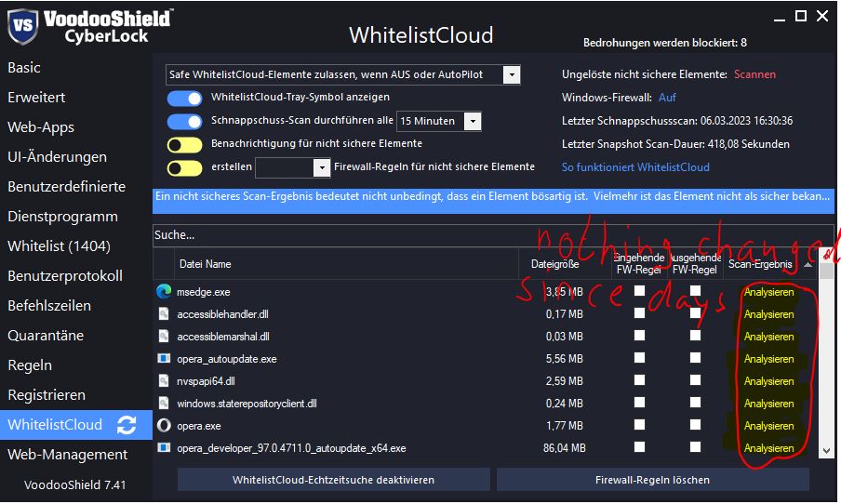Open the Dienstprogramm tab
The height and width of the screenshot is (504, 841).
(x=62, y=217)
